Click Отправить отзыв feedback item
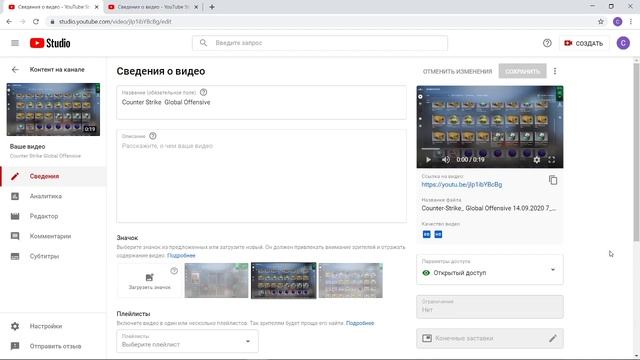The width and height of the screenshot is (640, 360). 53,346
